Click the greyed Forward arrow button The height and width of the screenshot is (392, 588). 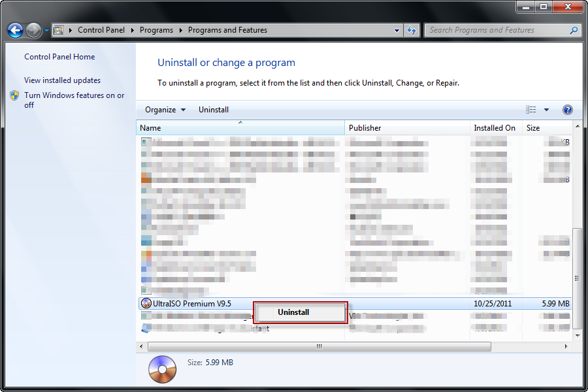(33, 31)
